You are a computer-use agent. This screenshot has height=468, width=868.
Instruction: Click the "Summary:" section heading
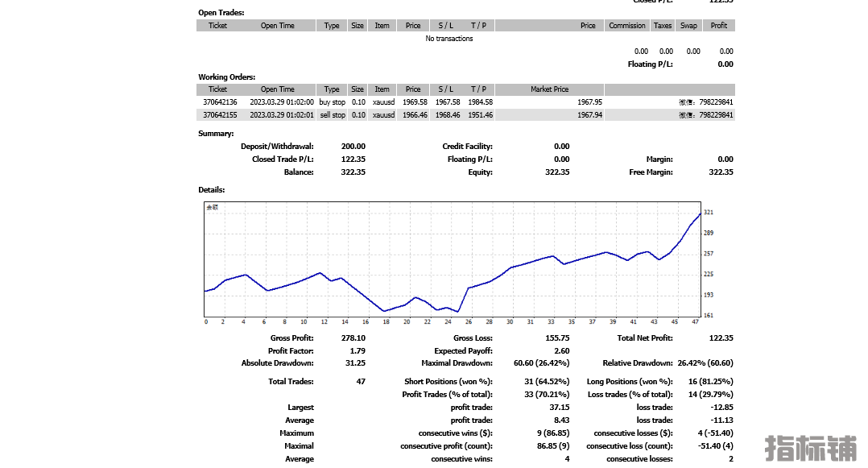216,134
